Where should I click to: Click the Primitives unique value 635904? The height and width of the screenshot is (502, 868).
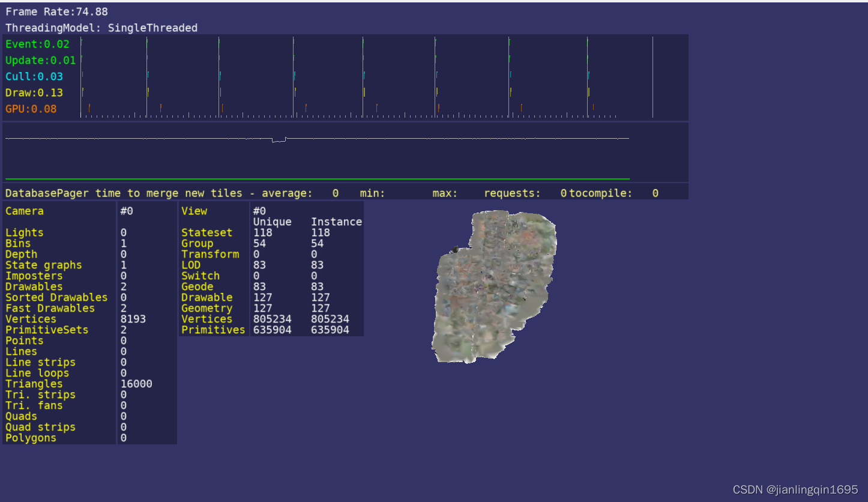click(x=273, y=330)
